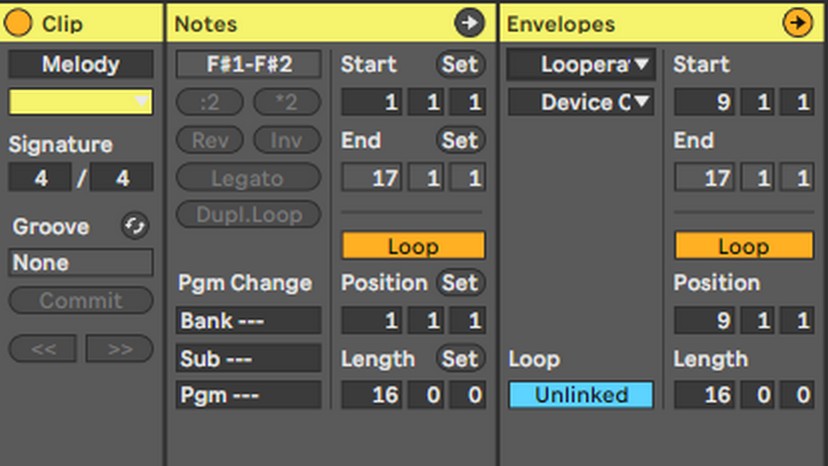The height and width of the screenshot is (466, 828).
Task: Click the orange Clip activator circle
Action: [17, 23]
